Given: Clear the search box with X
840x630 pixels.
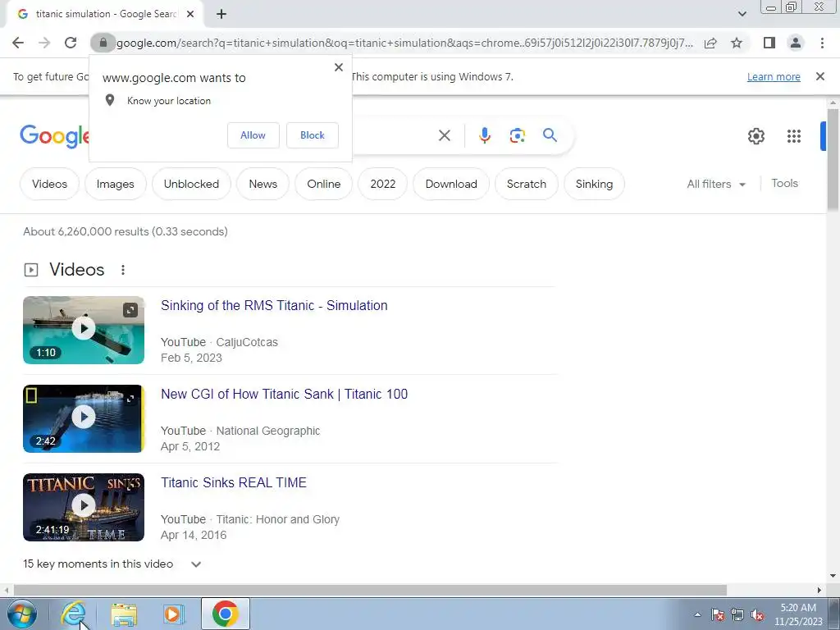Looking at the screenshot, I should coord(444,135).
